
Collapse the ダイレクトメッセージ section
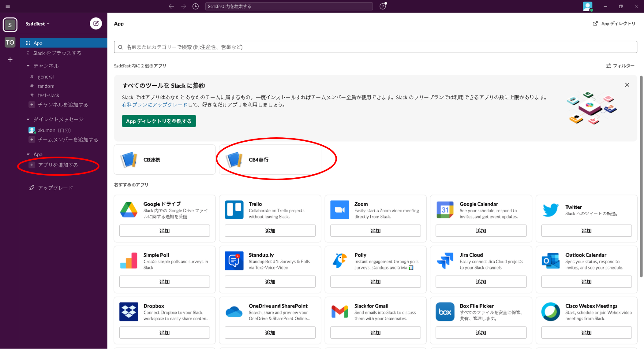(x=28, y=119)
